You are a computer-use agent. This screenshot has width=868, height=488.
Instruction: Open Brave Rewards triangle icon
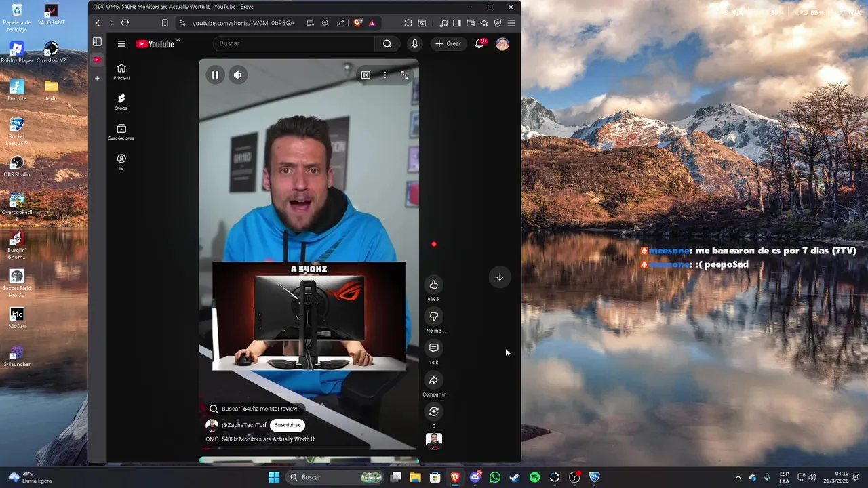coord(372,23)
